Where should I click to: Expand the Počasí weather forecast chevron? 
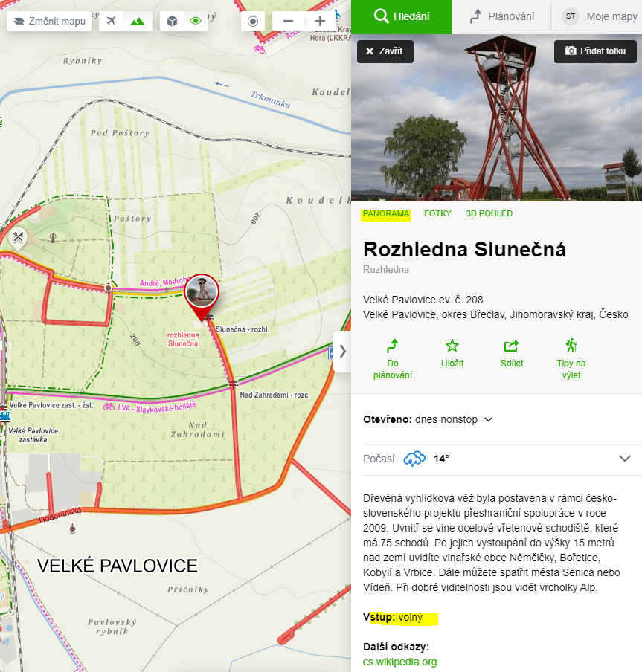point(624,459)
